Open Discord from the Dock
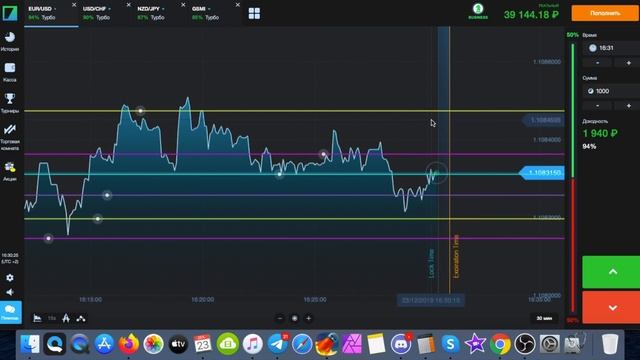The height and width of the screenshot is (360, 640). click(401, 344)
